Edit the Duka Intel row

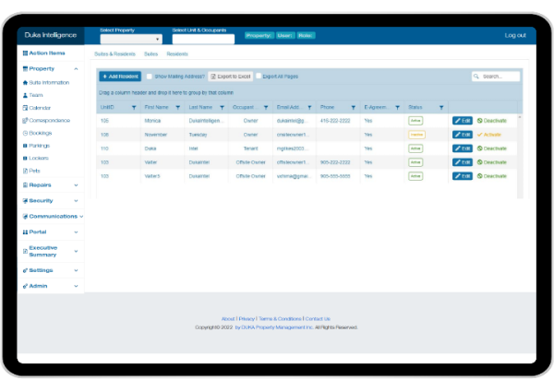pos(463,148)
